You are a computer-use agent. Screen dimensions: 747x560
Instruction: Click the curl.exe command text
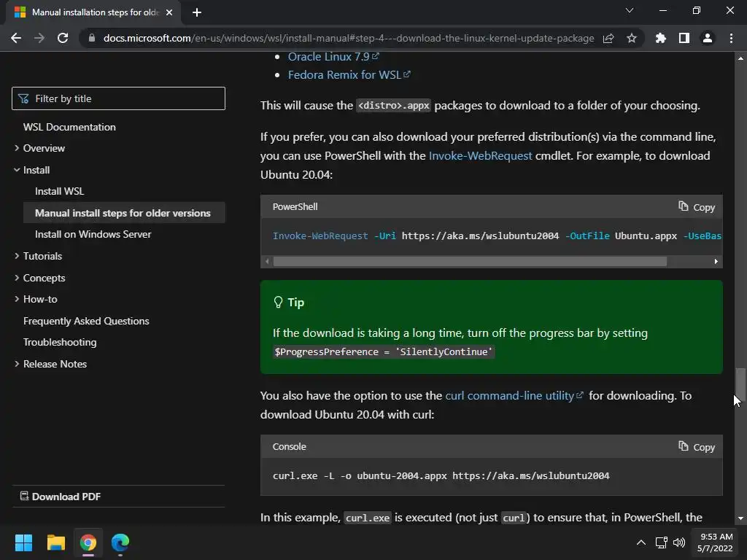(x=441, y=475)
